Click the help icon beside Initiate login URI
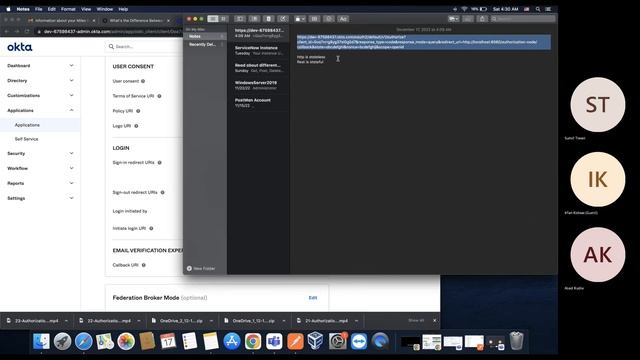Viewport: 640px width, 360px height. 151,229
